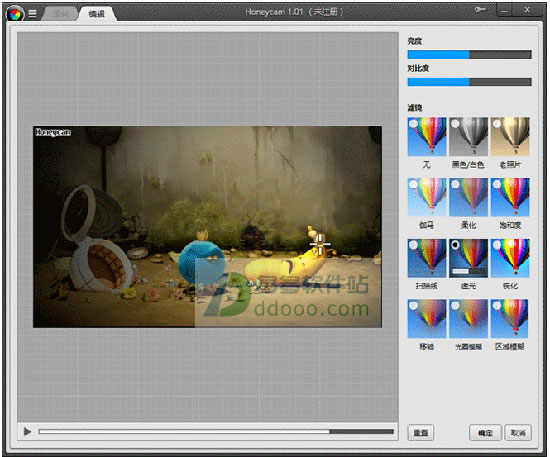Choose the 移轴 tilt-shift filter thumbnail
Screen dimensions: 550x457
427,318
